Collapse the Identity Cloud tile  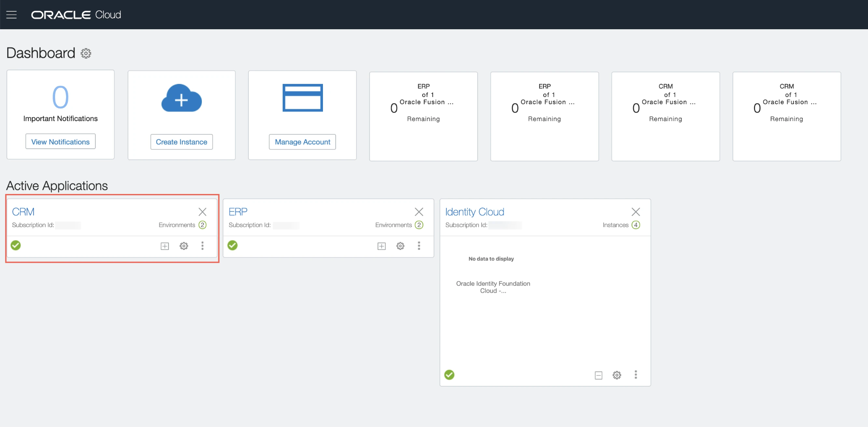(598, 375)
